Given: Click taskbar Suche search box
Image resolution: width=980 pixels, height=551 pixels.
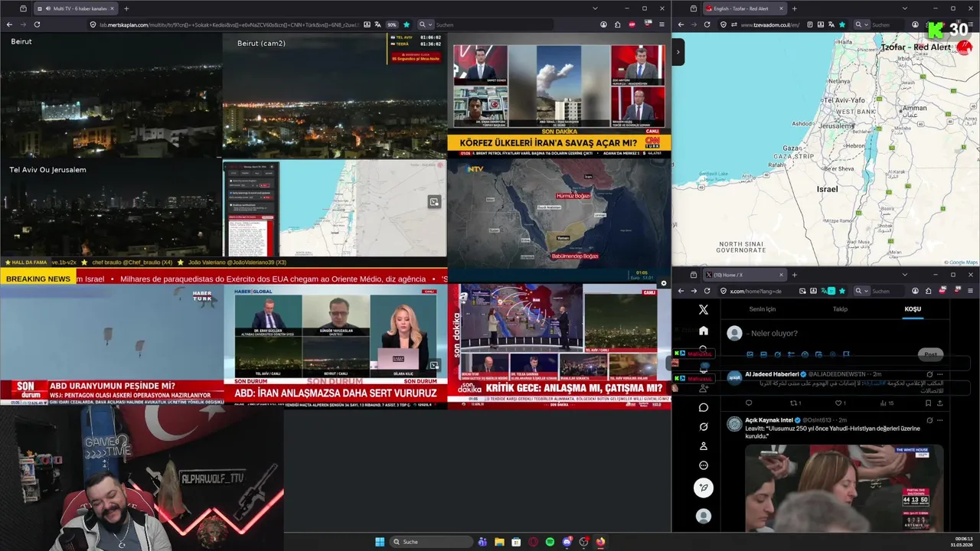Looking at the screenshot, I should 431,542.
